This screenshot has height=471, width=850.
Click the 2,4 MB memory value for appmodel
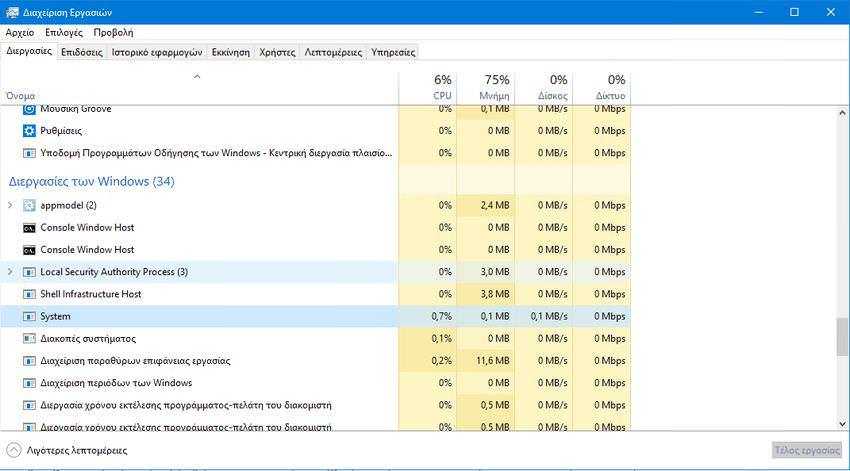494,205
